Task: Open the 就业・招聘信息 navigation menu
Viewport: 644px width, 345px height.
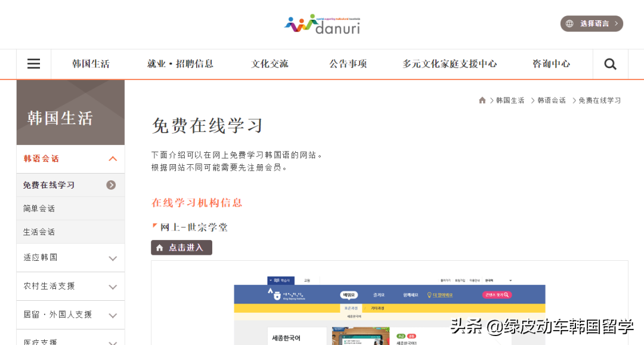Action: pyautogui.click(x=180, y=64)
